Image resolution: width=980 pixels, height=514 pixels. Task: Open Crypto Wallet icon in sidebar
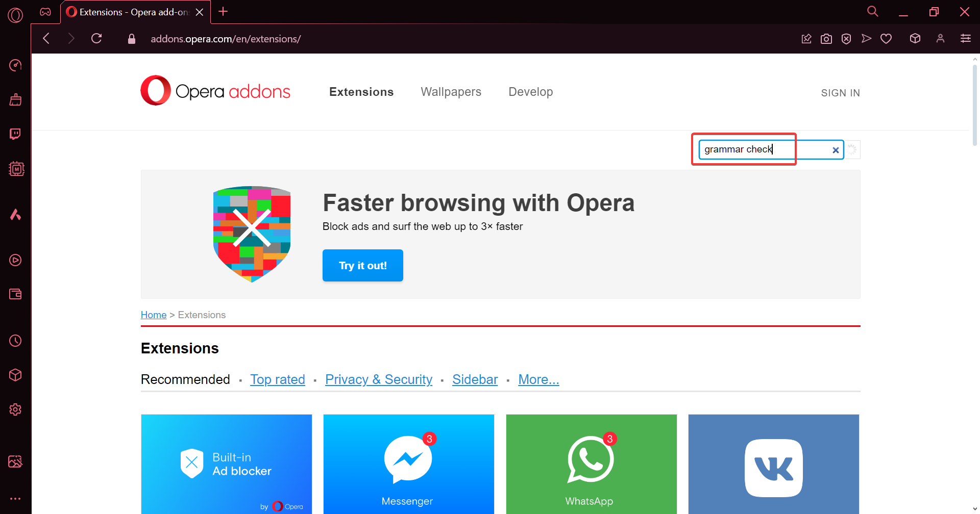(x=15, y=294)
